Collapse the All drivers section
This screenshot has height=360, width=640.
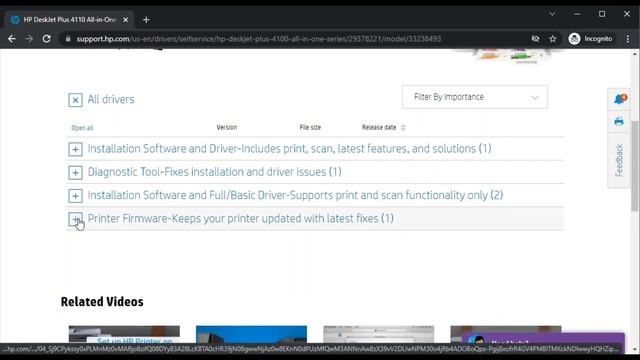75,100
